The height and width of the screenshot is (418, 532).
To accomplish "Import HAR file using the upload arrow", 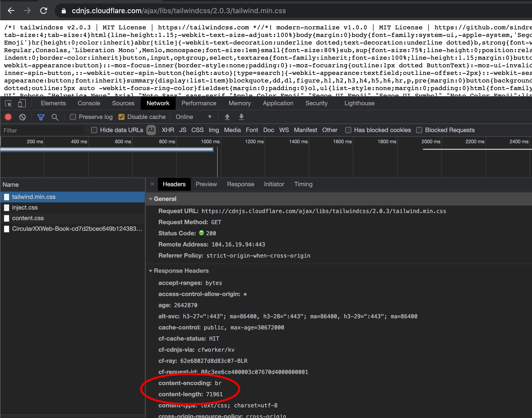I will pyautogui.click(x=227, y=117).
